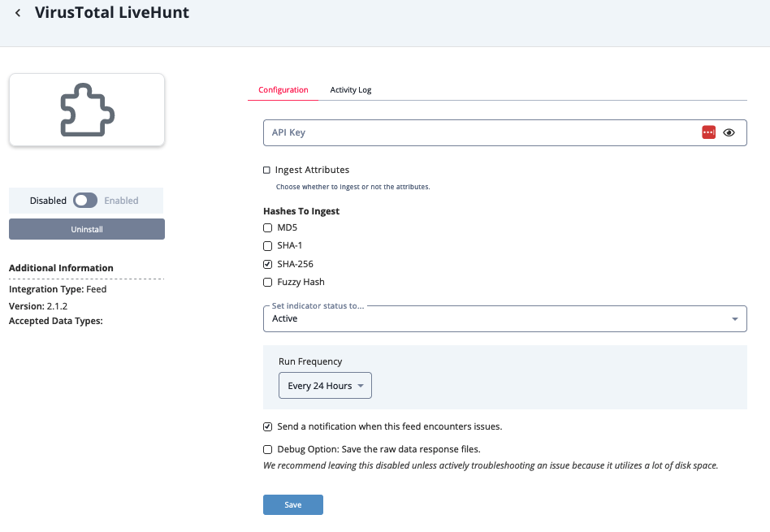Enable the Debug Option checkbox

(x=268, y=449)
